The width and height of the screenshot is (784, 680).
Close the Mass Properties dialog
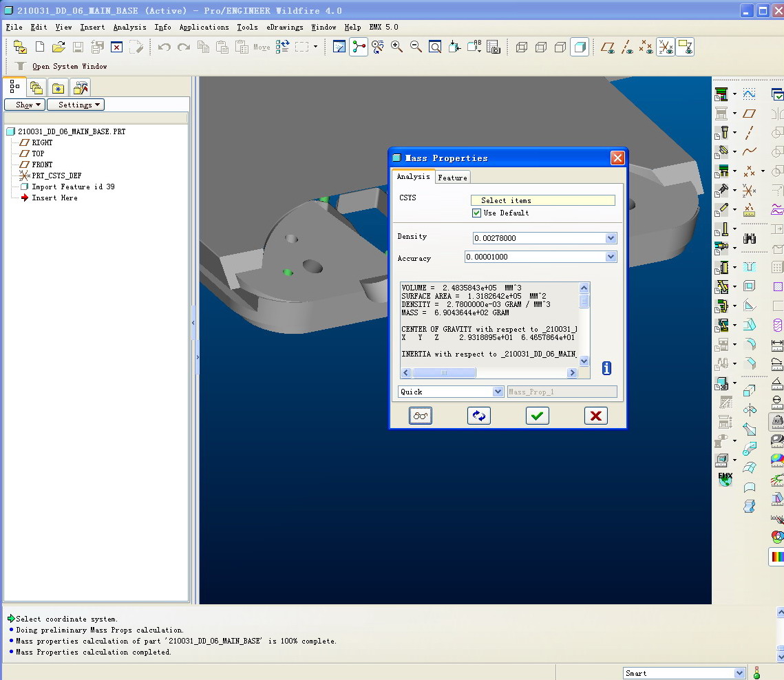(617, 158)
